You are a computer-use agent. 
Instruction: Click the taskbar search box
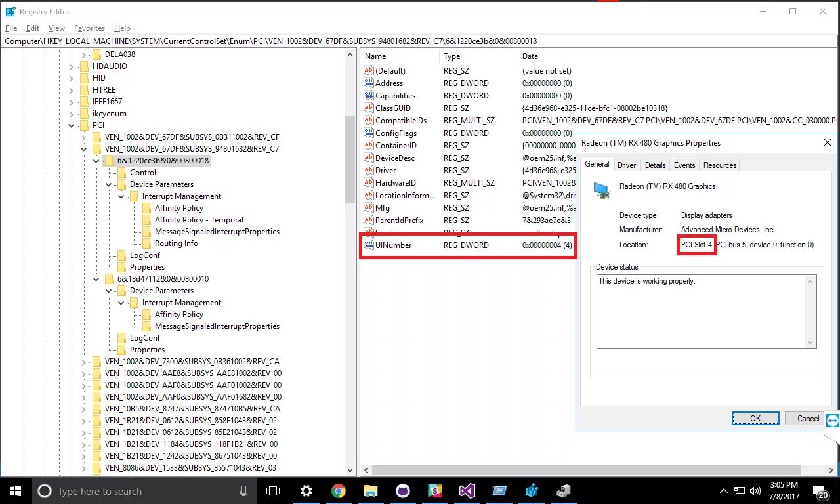click(x=143, y=491)
